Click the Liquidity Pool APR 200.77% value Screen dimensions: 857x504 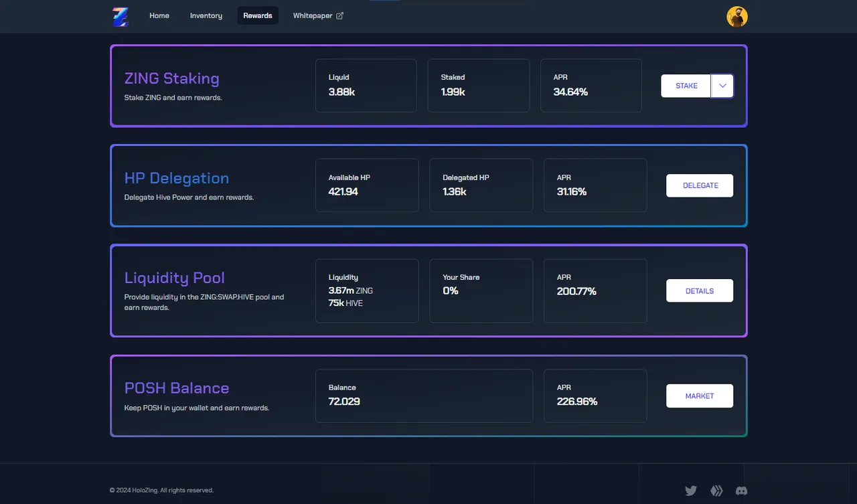tap(576, 291)
